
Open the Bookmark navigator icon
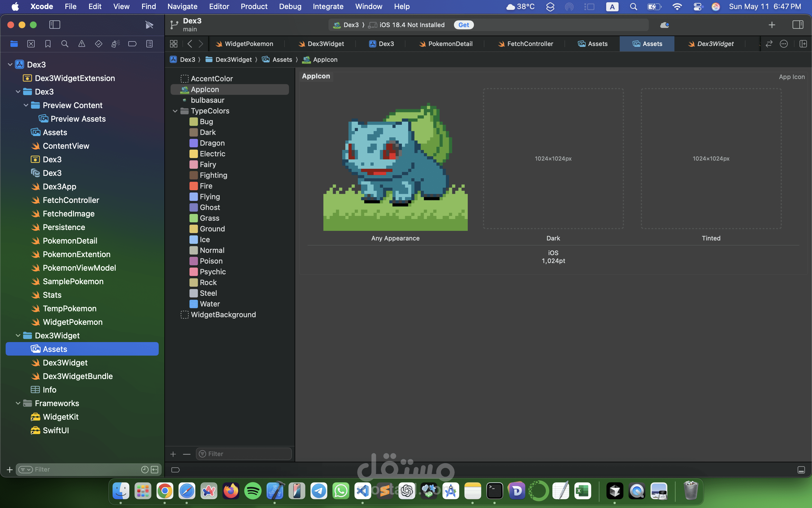pyautogui.click(x=48, y=44)
